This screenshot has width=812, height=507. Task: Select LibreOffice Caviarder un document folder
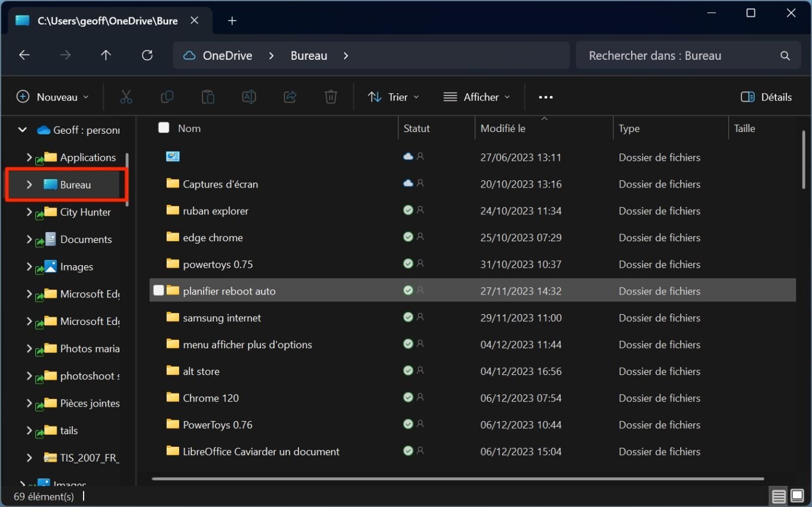coord(472,451)
